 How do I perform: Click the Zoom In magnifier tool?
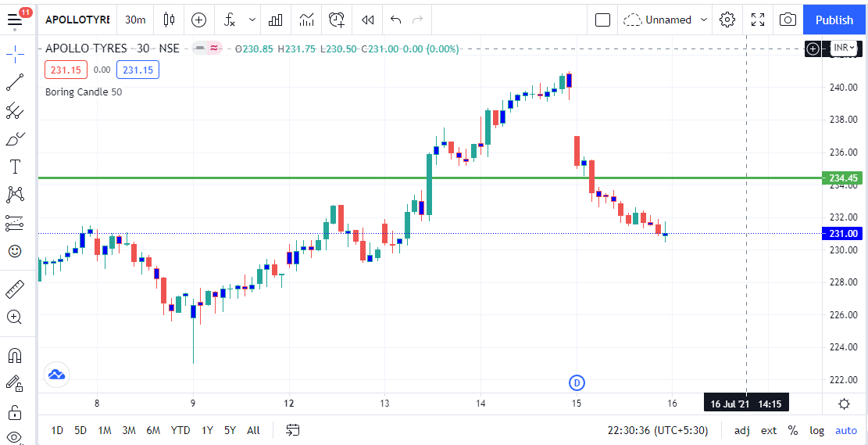tap(15, 318)
